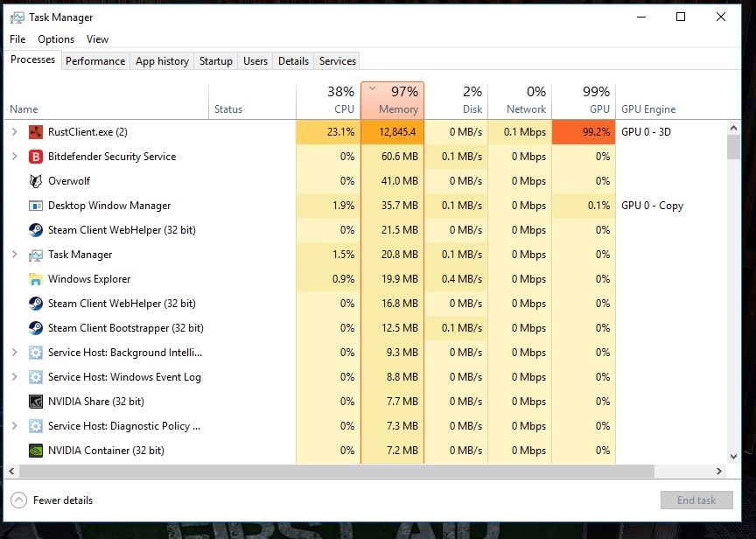The height and width of the screenshot is (539, 756).
Task: Click the 99.2% GPU usage cell
Action: [584, 132]
